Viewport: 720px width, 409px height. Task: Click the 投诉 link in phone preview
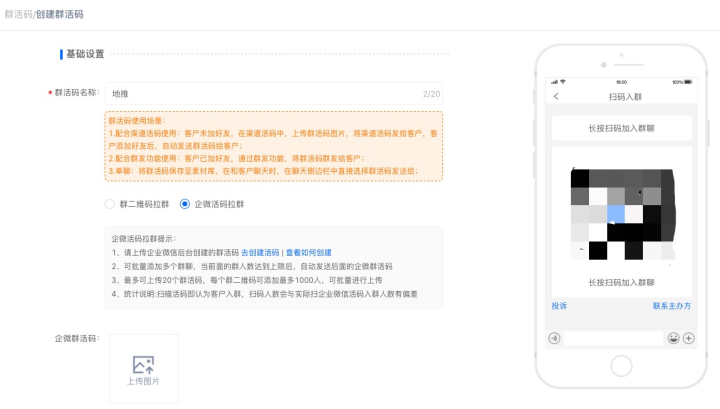pyautogui.click(x=559, y=306)
